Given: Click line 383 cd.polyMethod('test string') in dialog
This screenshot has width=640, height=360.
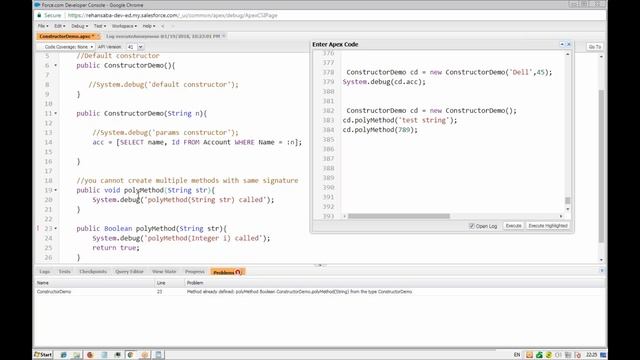Looking at the screenshot, I should (400, 120).
